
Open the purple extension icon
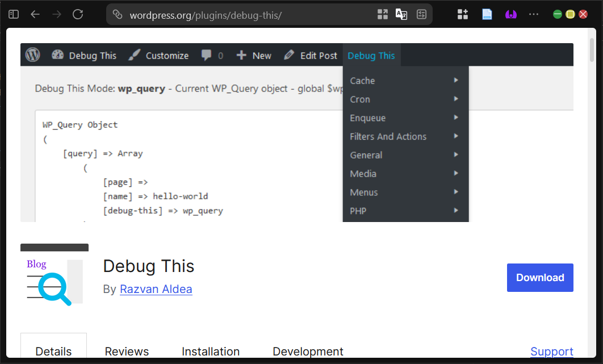510,15
